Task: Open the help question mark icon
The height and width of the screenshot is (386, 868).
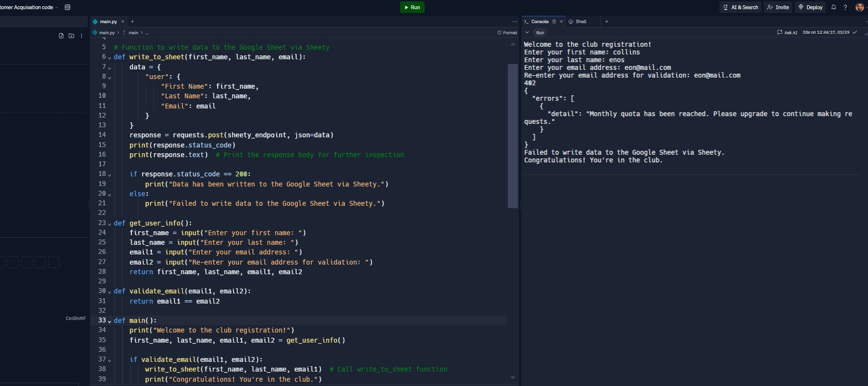Action: point(845,7)
